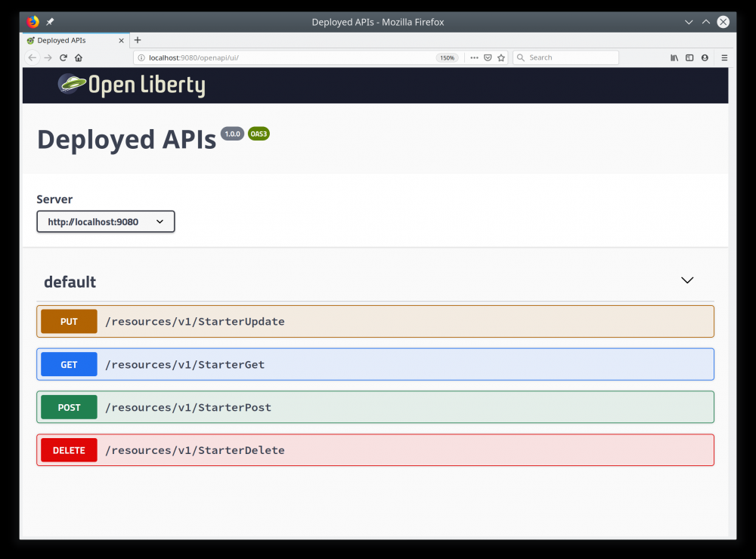The image size is (756, 559).
Task: Open the Server selection dropdown
Action: [106, 222]
